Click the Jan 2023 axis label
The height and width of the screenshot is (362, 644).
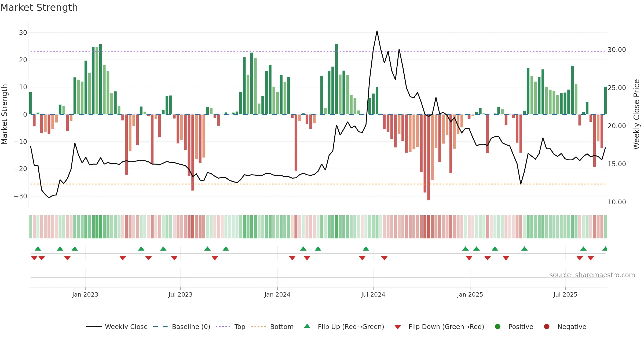coord(85,294)
